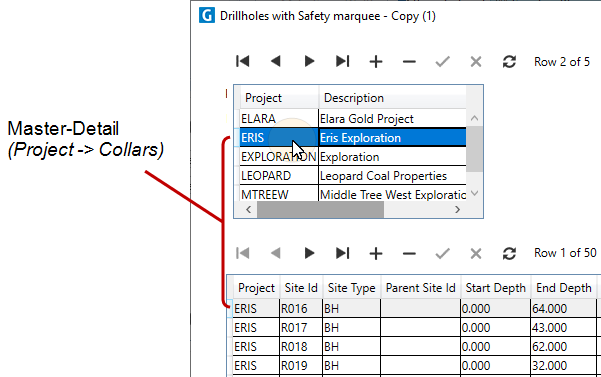
Task: Click Row 2 of 5 status text
Action: 562,62
